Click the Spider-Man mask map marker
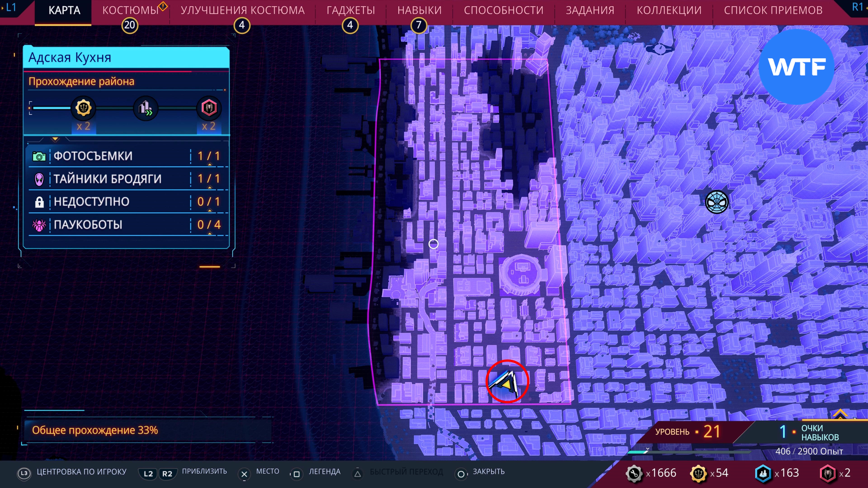Image resolution: width=868 pixels, height=488 pixels. [x=717, y=202]
